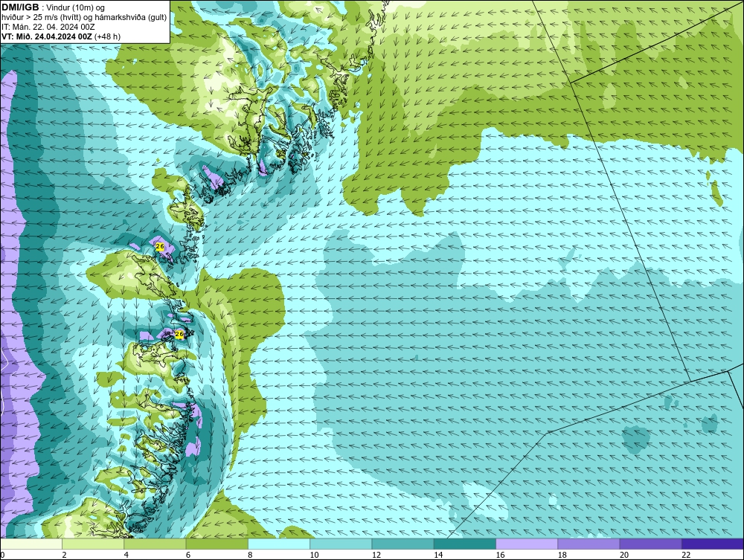Click the legend label '2'
Viewport: 744px width, 560px height.
pos(64,555)
